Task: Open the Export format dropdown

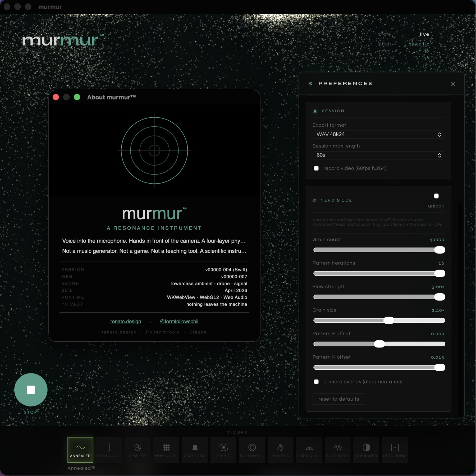Action: pyautogui.click(x=378, y=135)
